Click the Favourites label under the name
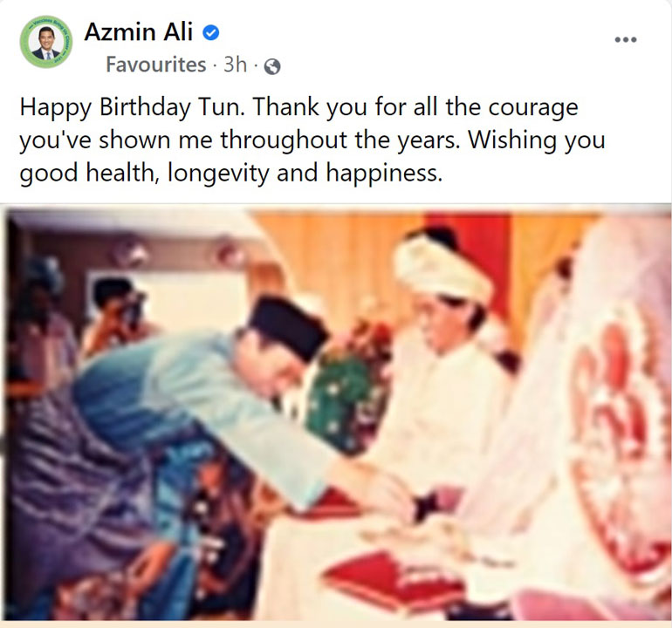The height and width of the screenshot is (628, 672). [156, 65]
